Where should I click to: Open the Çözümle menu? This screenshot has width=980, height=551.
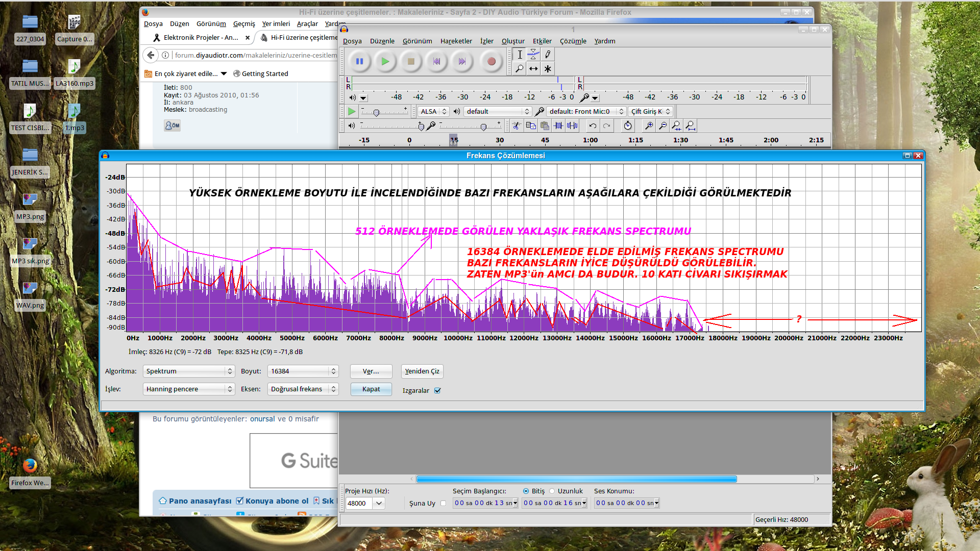click(573, 41)
